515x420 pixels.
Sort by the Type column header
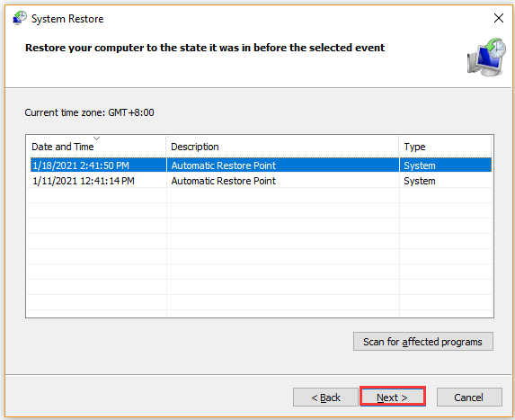446,147
